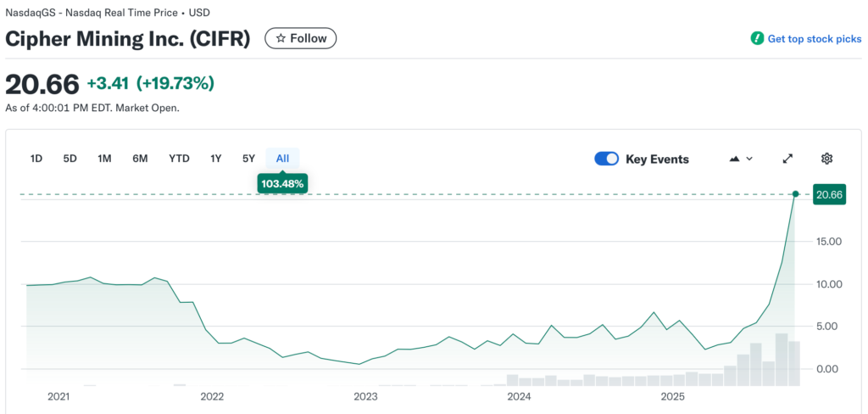Screen dimensions: 868x414
Task: Select the 5Y time range
Action: tap(248, 159)
